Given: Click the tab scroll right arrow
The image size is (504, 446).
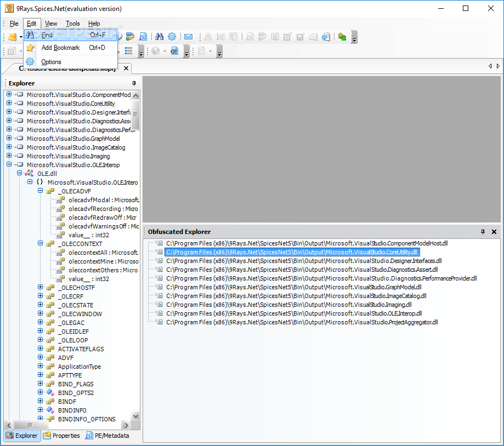Looking at the screenshot, I should tap(498, 66).
